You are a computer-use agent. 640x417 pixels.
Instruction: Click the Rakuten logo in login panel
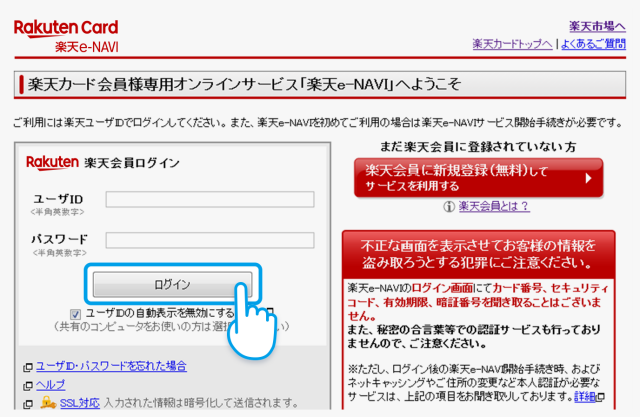click(x=52, y=162)
